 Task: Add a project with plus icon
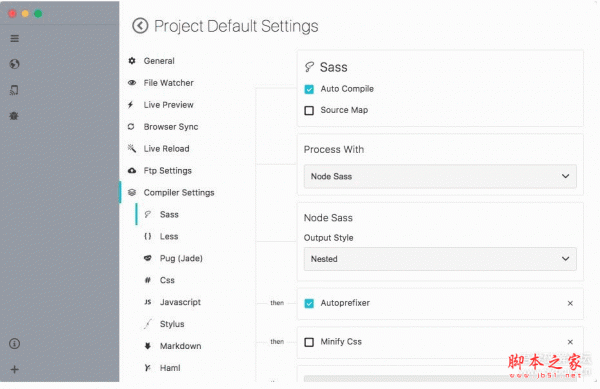coord(15,369)
